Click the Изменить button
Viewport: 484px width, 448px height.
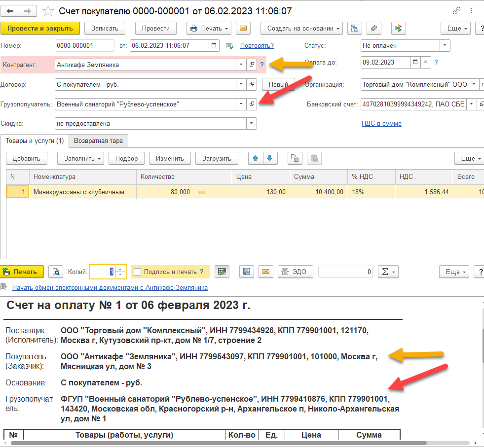[170, 159]
